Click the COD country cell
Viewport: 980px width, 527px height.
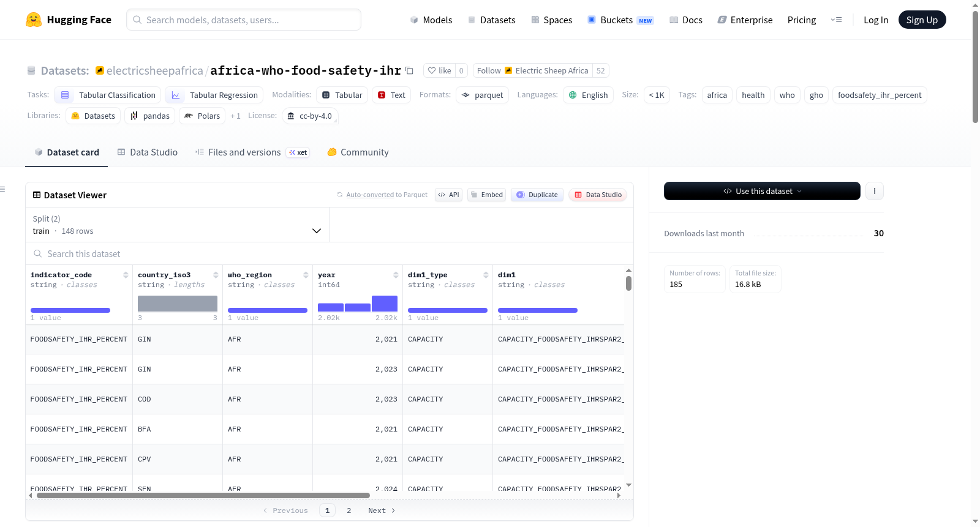(178, 399)
